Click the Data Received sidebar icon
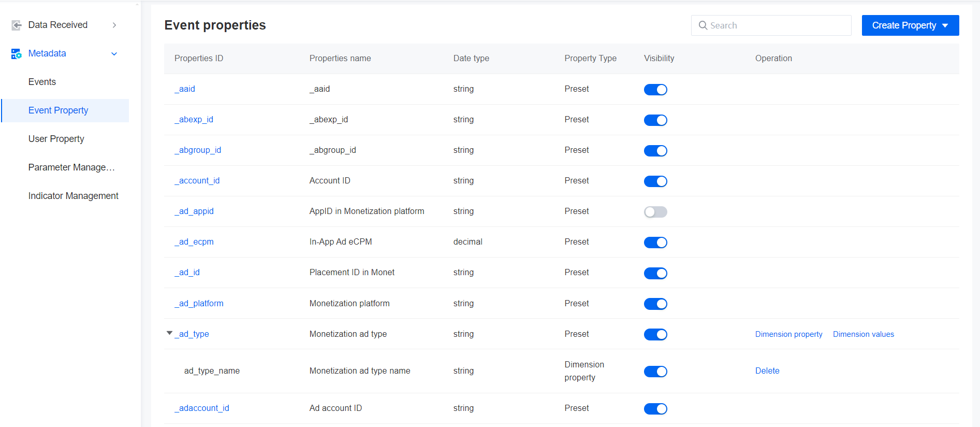Viewport: 980px width, 427px height. tap(17, 25)
